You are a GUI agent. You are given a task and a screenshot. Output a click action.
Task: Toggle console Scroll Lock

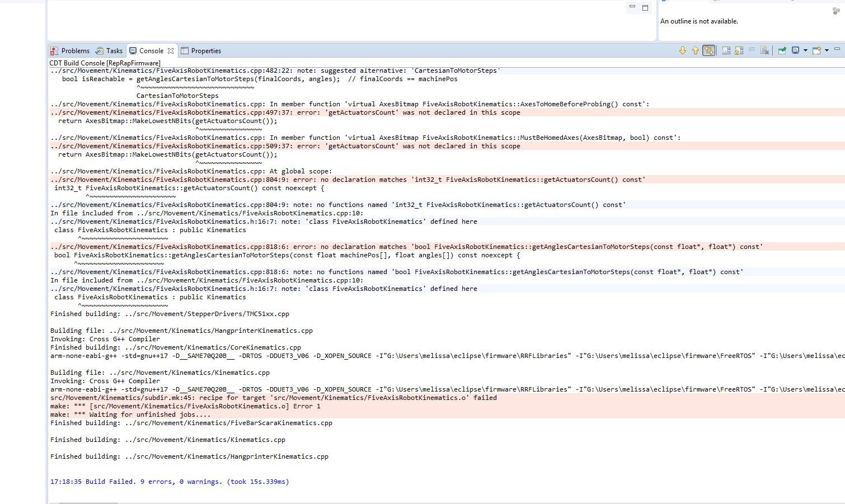pos(739,50)
